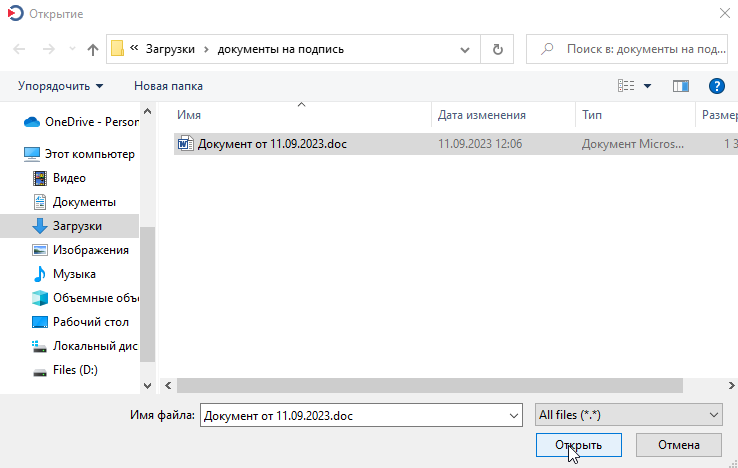
Task: Click the Up one level arrow icon
Action: tap(93, 49)
